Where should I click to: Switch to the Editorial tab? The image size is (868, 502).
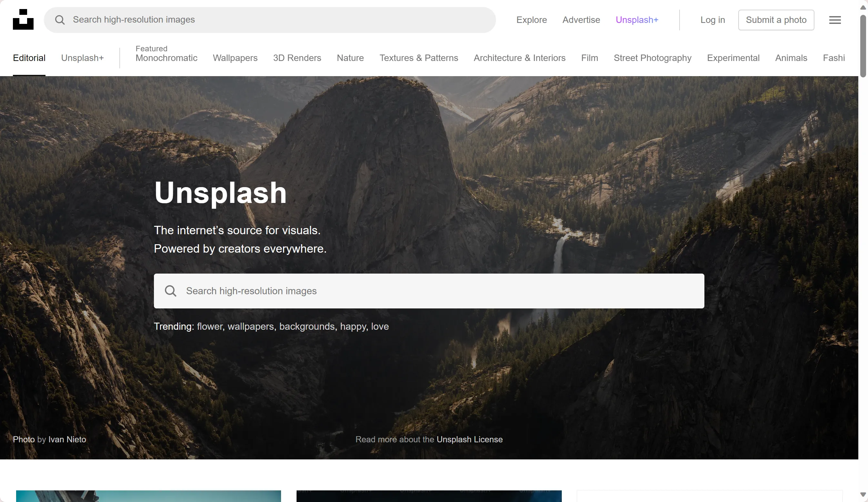point(29,58)
